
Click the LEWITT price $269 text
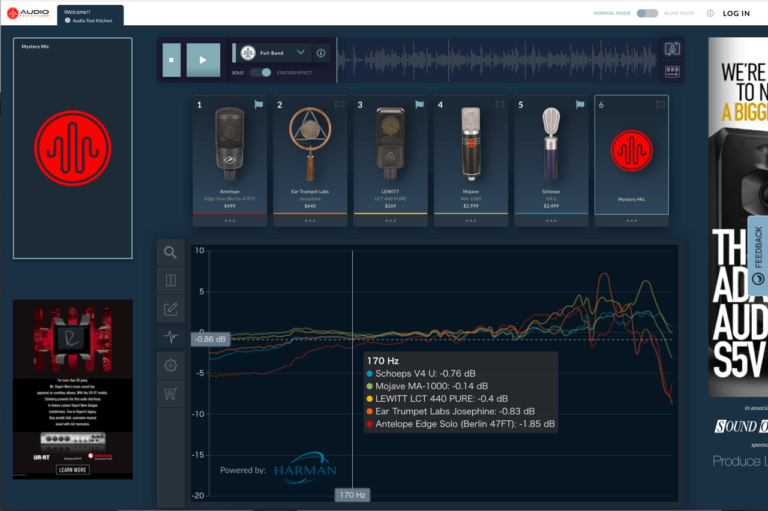390,206
